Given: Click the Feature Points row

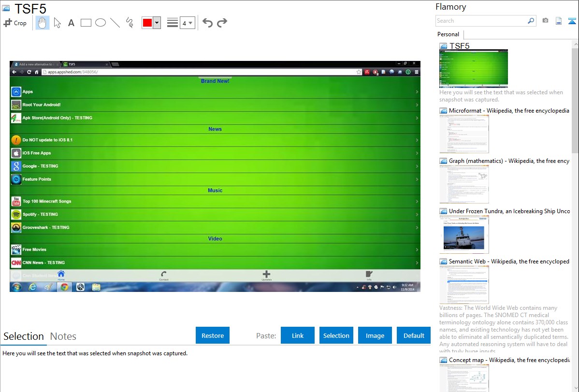Looking at the screenshot, I should [x=215, y=179].
